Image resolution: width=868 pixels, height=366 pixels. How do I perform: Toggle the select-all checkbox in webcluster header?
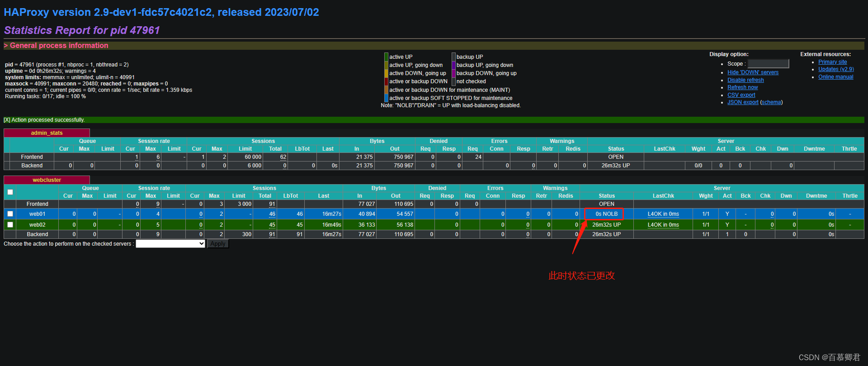[10, 192]
